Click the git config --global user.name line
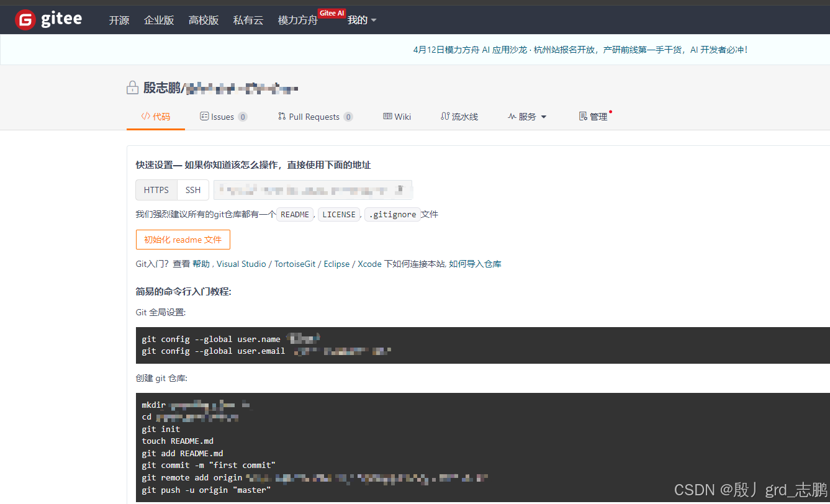The height and width of the screenshot is (504, 830). pos(231,339)
